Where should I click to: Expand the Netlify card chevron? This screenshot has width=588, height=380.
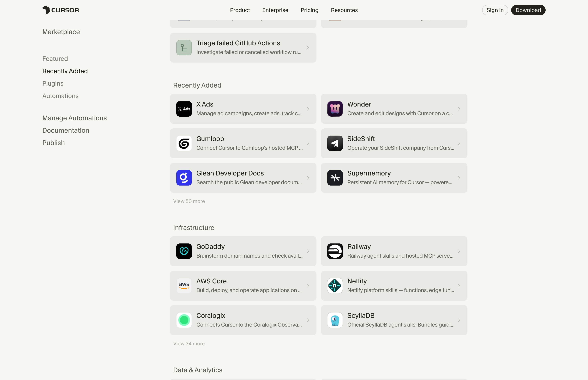click(459, 286)
